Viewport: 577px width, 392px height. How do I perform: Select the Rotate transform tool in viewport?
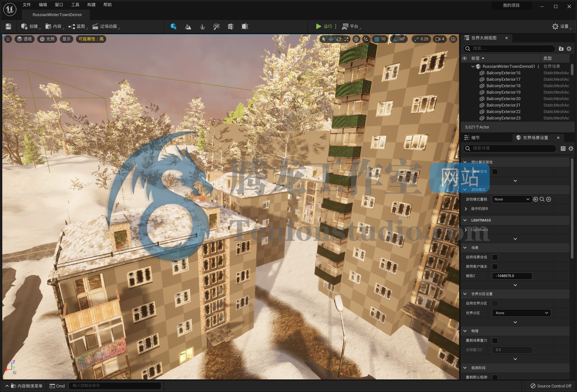coord(339,39)
